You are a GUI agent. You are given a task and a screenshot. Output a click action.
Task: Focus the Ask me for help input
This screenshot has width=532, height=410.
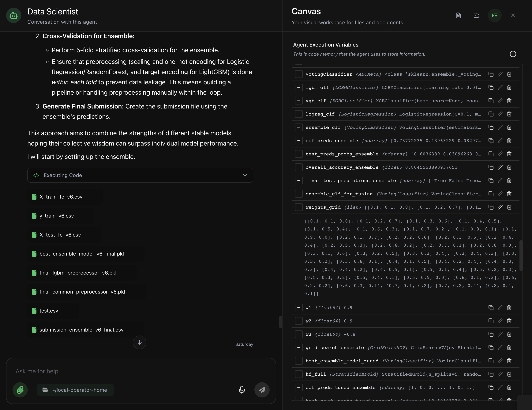[122, 371]
